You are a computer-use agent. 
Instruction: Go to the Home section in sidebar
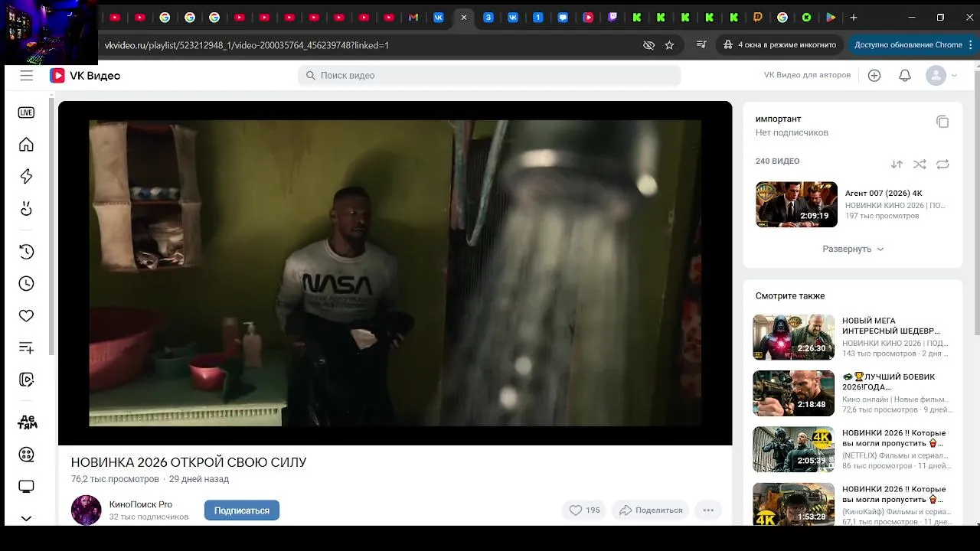[x=26, y=145]
